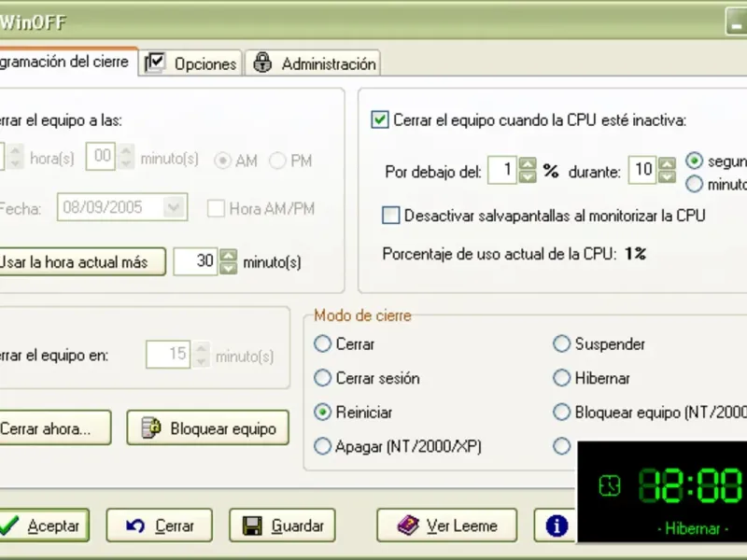The width and height of the screenshot is (747, 560).
Task: Enable Desactivar salvapantallas al monitorizar la CPU
Action: point(390,216)
